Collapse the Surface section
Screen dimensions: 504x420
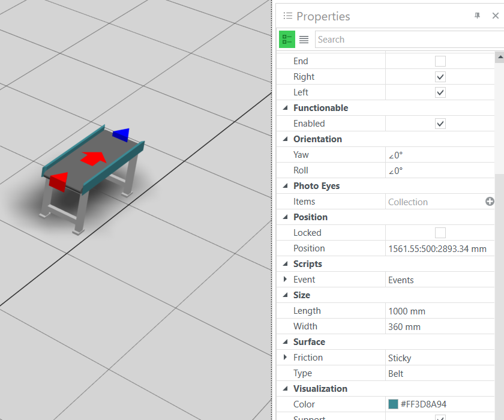pos(285,341)
